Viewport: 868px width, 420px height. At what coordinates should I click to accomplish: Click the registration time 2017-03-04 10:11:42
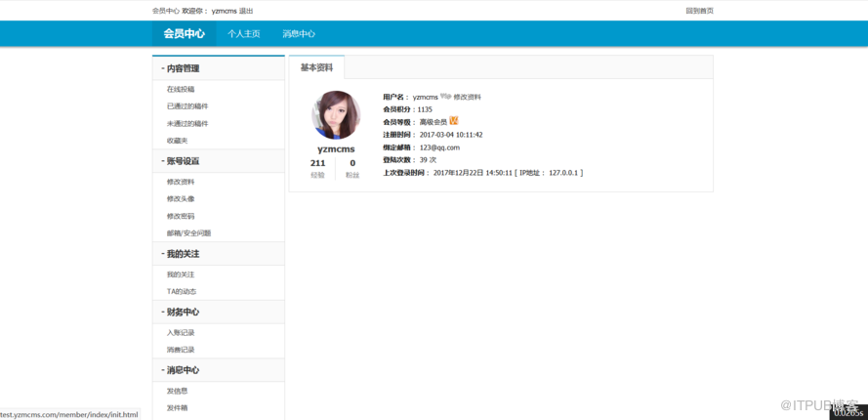451,135
